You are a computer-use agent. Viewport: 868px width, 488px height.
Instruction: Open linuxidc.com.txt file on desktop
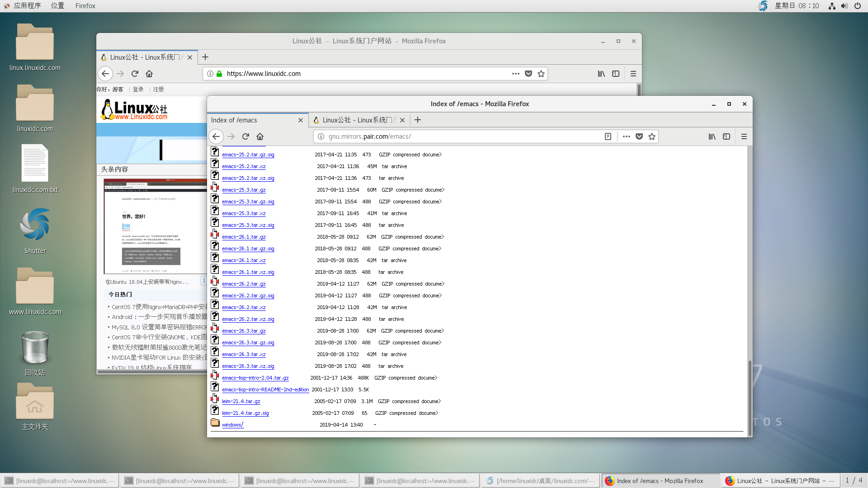pyautogui.click(x=35, y=169)
